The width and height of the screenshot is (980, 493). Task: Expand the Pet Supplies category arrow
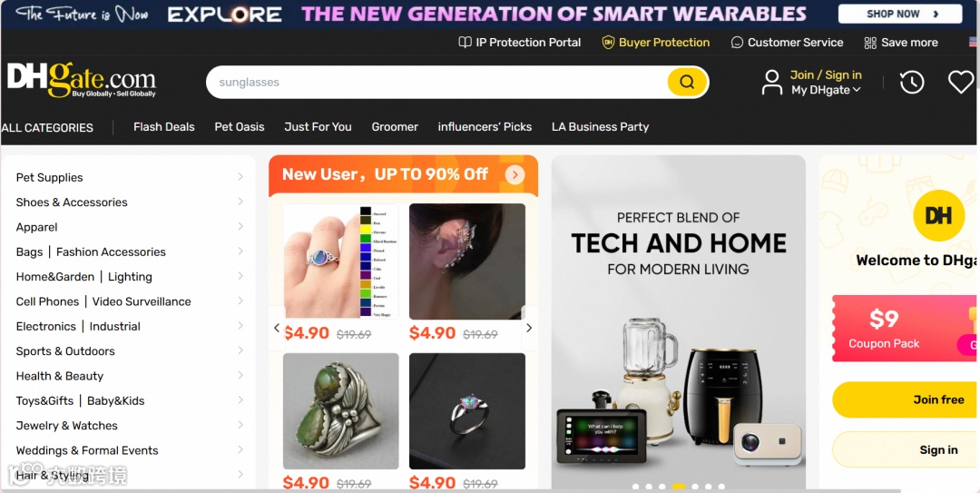pyautogui.click(x=240, y=177)
